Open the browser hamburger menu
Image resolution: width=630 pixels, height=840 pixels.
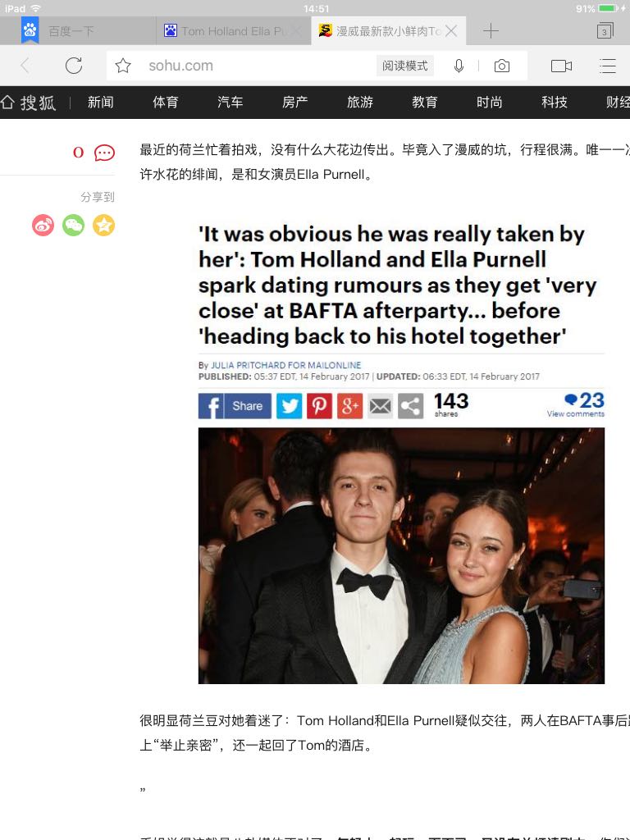(x=608, y=66)
